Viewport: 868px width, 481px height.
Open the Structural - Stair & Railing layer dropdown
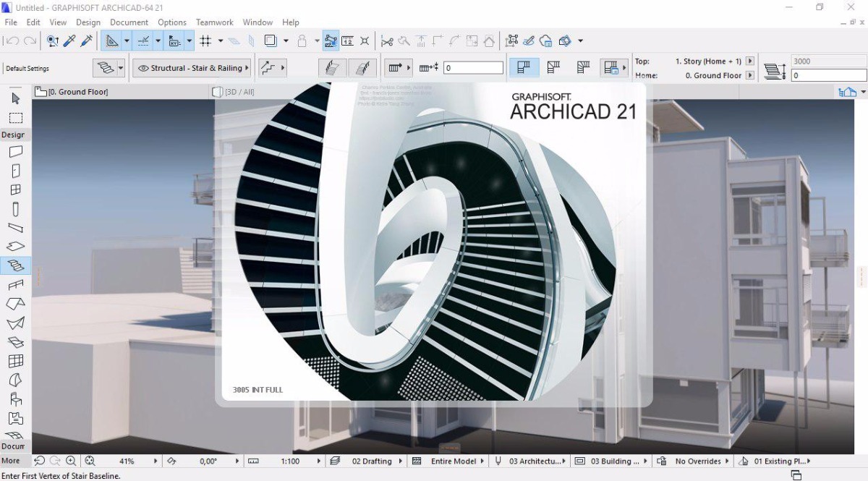[x=192, y=68]
